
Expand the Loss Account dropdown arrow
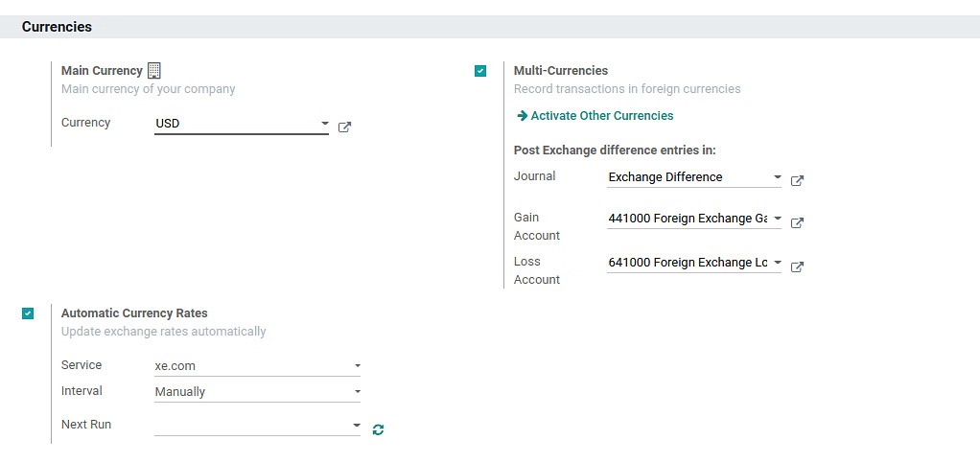tap(777, 263)
